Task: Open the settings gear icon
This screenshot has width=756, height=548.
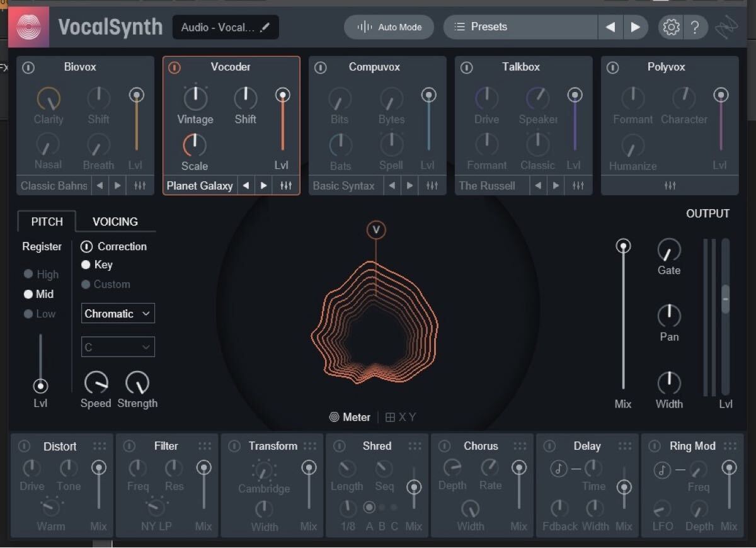Action: [672, 27]
